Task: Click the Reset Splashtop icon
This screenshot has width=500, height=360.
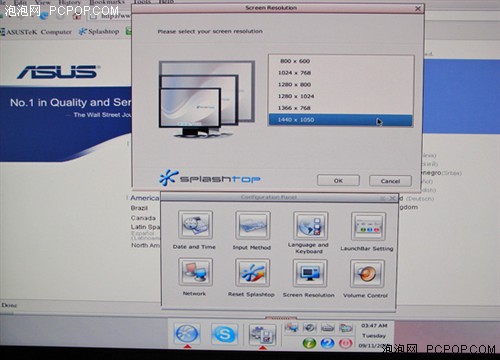Action: 252,273
